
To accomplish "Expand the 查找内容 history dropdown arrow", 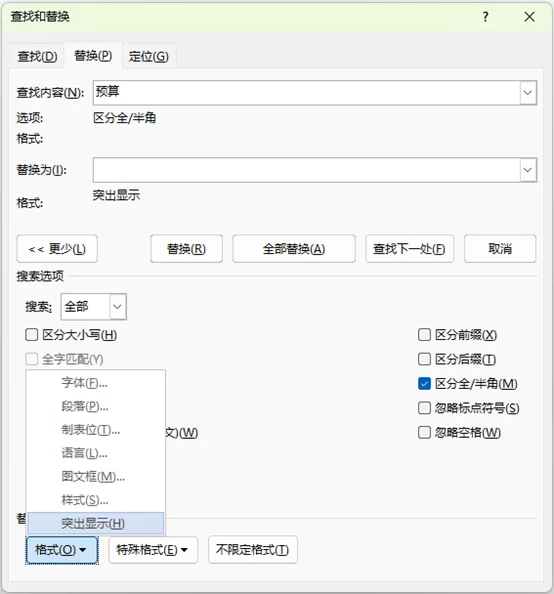I will point(528,93).
